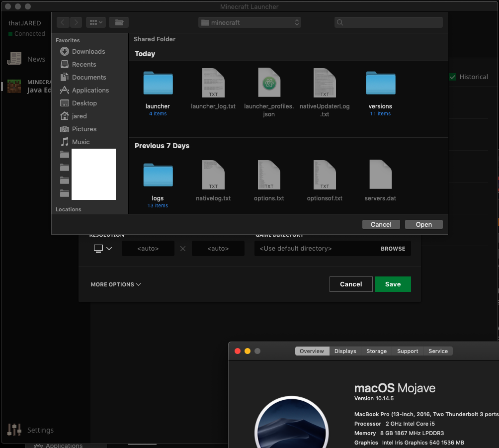Viewport: 499px width, 448px height.
Task: Select the versions folder icon
Action: 380,83
